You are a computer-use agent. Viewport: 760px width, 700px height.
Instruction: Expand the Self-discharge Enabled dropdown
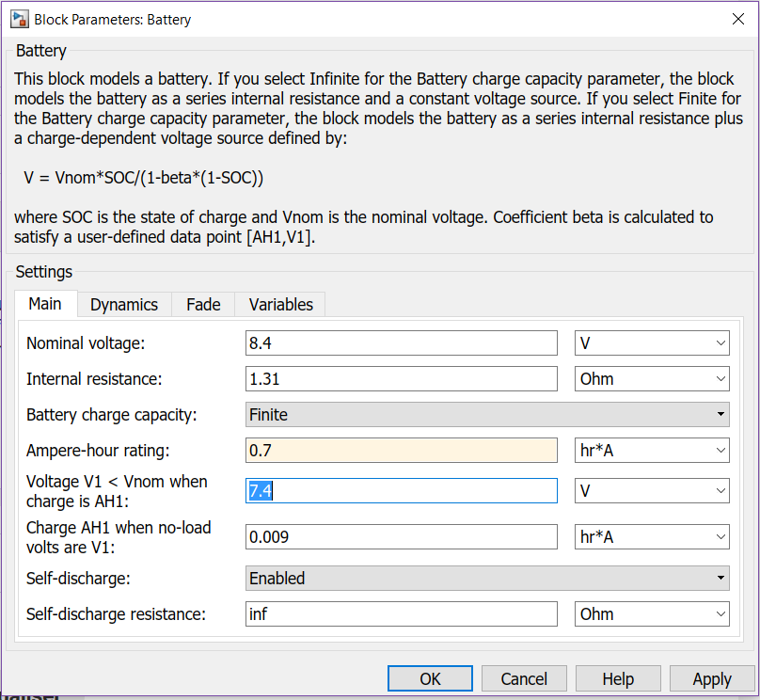(487, 579)
